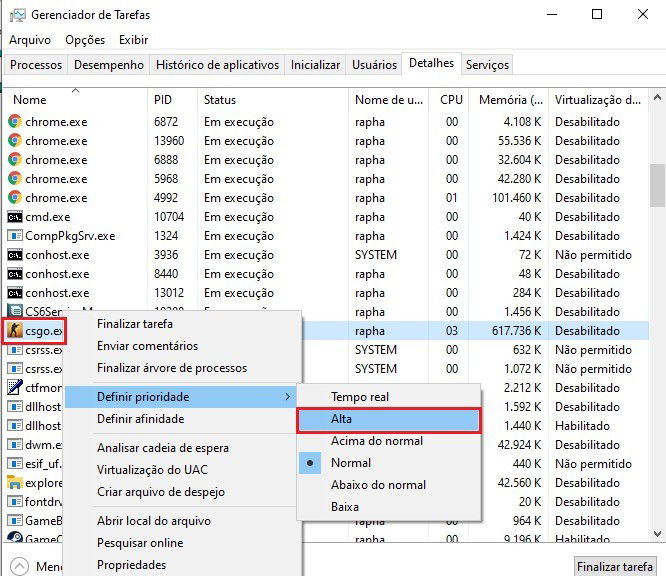Click chrome.exe icon with PID 6872
Screen dimensions: 666x576
(x=15, y=122)
